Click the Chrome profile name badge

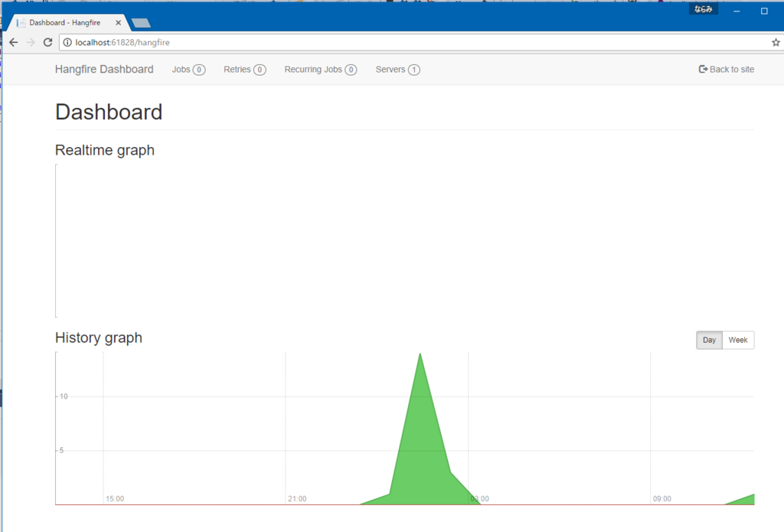point(703,9)
